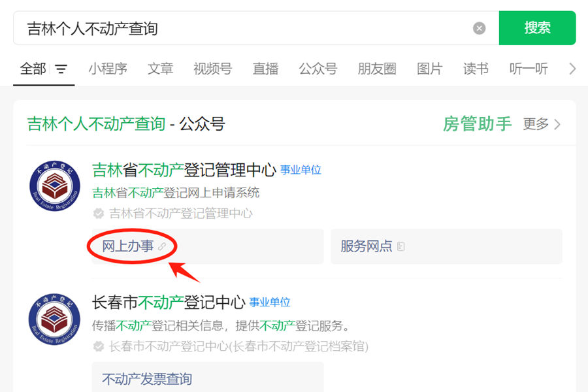Open the 网上办事 menu entry
The width and height of the screenshot is (588, 392).
(x=208, y=246)
